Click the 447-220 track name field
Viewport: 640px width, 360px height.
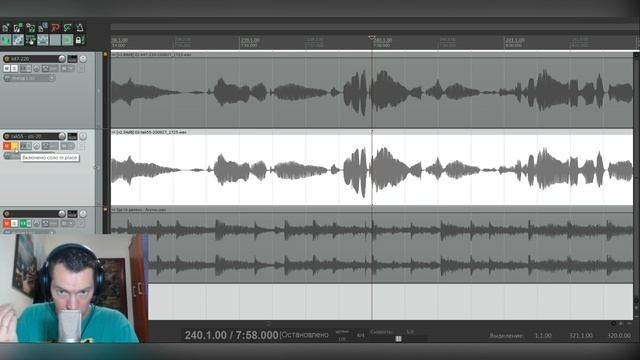tap(33, 59)
